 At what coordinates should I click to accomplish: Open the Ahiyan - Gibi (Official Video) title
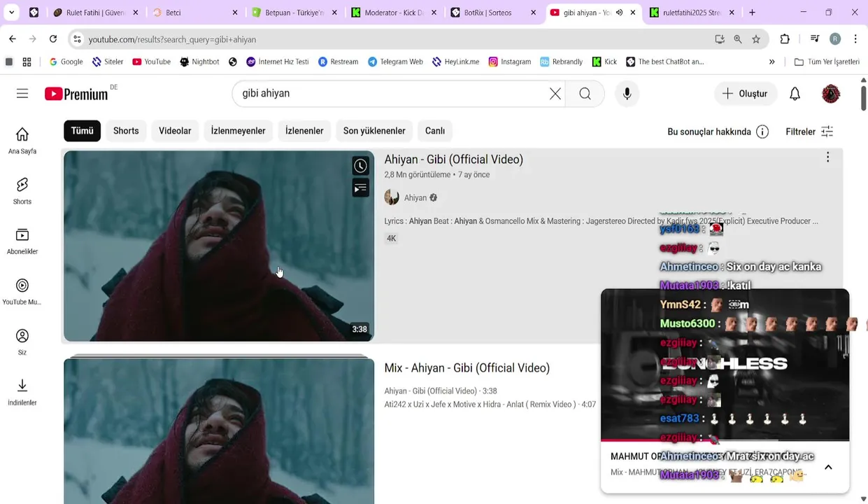tap(453, 160)
